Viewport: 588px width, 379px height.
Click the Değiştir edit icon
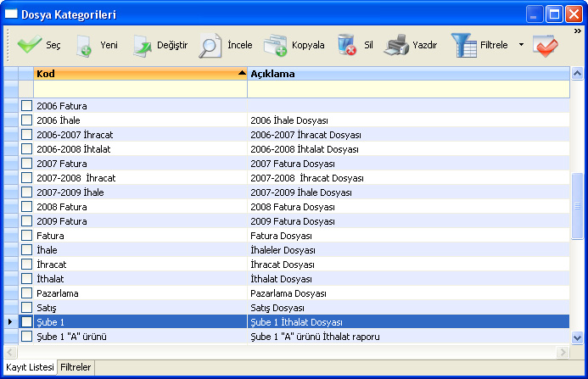tap(142, 46)
